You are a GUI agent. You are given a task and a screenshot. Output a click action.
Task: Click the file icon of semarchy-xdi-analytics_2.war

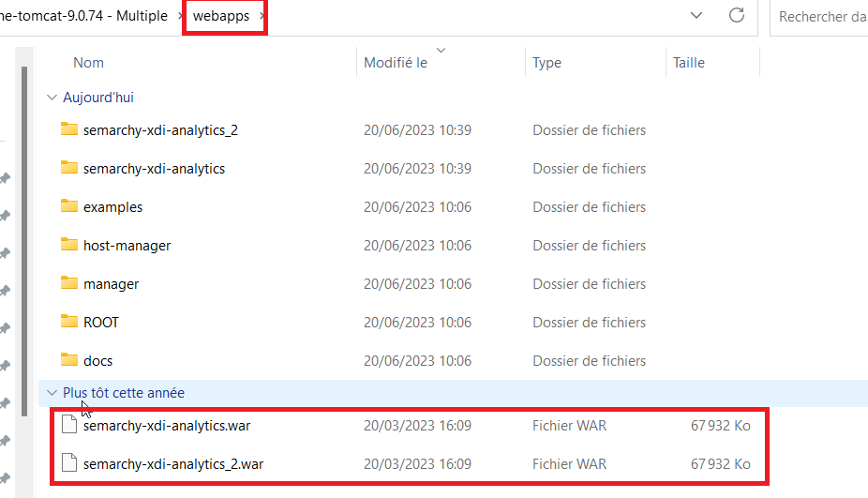click(69, 462)
